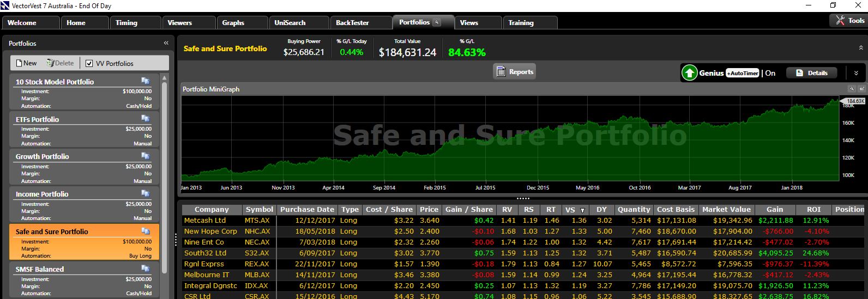Screen dimensions: 868x299
Task: Uncheck the VV Portfolios checkbox
Action: pos(89,63)
